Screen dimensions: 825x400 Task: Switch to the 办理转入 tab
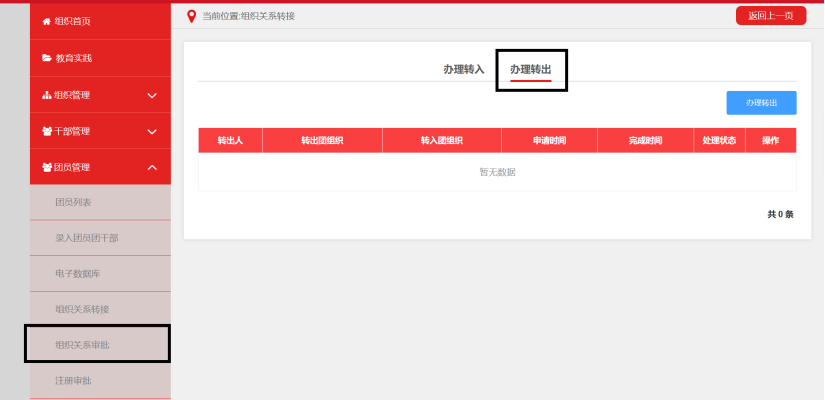tap(463, 69)
